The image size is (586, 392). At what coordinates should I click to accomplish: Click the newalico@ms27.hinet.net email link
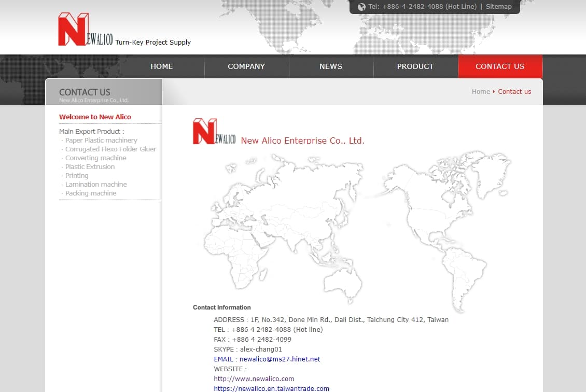pyautogui.click(x=280, y=359)
